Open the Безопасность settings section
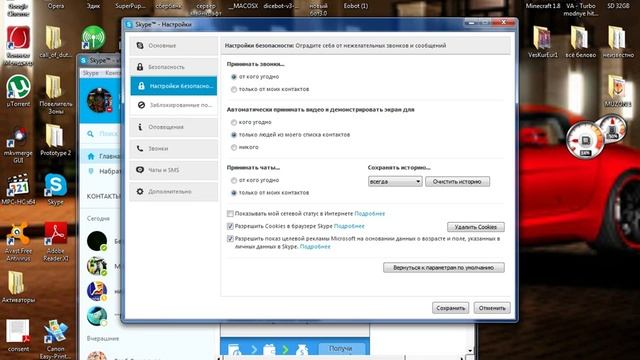 pos(173,67)
